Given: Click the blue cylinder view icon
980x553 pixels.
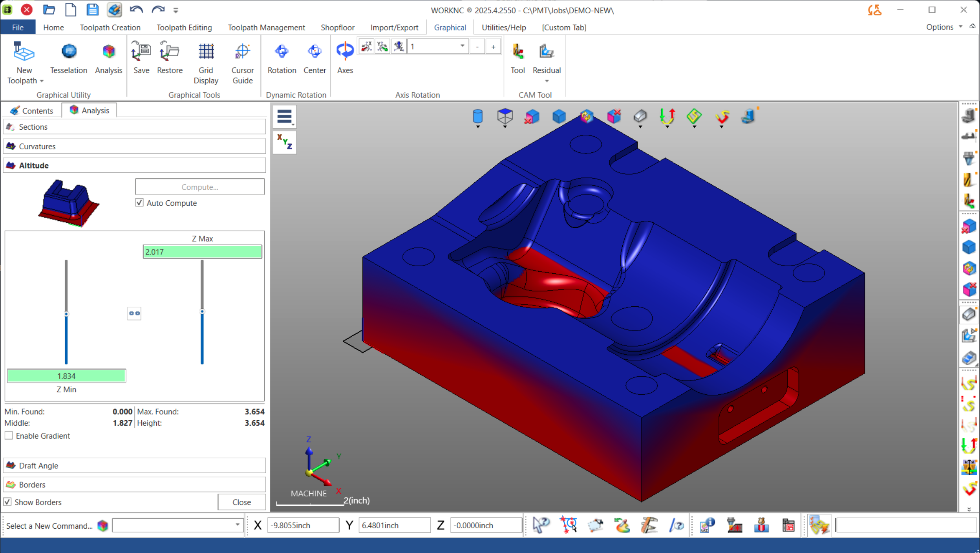Looking at the screenshot, I should [477, 117].
